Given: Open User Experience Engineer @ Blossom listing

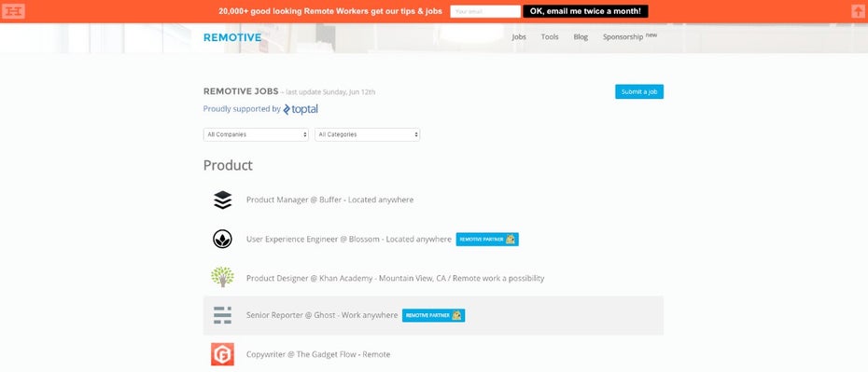Looking at the screenshot, I should [x=349, y=240].
